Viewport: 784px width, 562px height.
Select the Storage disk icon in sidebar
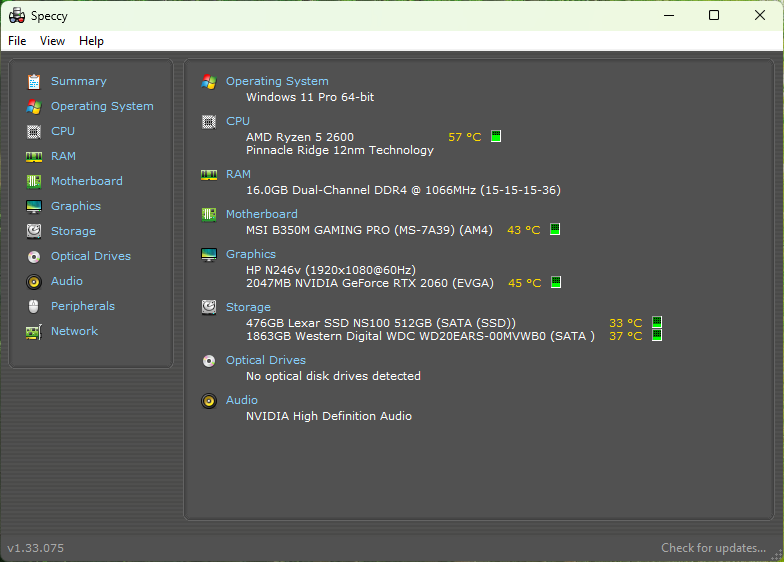pos(34,231)
